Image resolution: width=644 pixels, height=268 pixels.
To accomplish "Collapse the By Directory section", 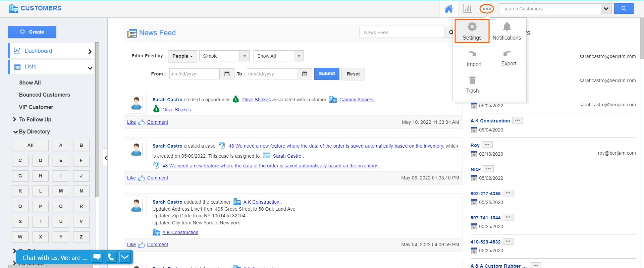I will tap(15, 132).
